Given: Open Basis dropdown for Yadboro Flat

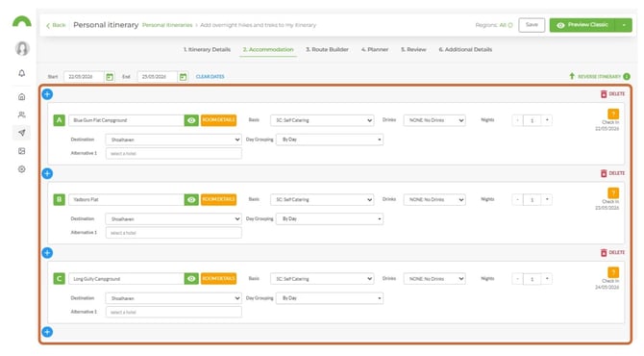Looking at the screenshot, I should coord(322,199).
